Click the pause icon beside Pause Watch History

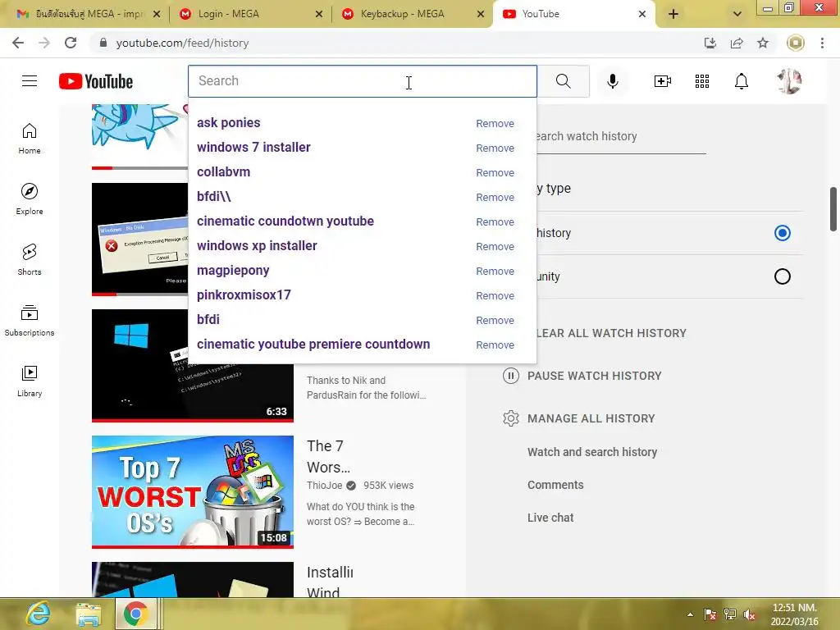510,376
